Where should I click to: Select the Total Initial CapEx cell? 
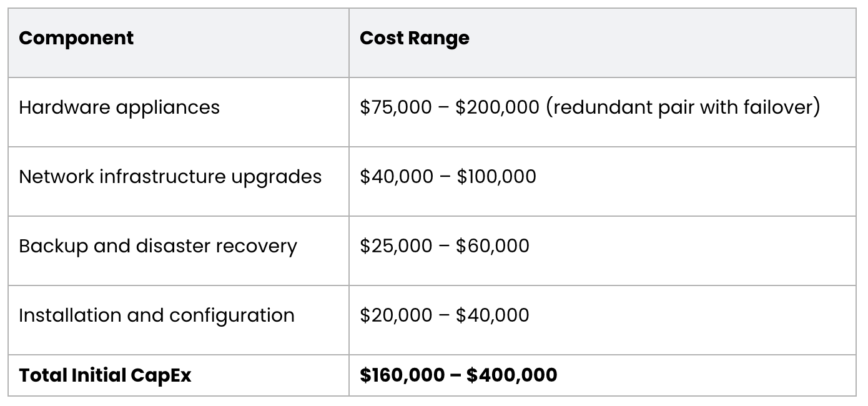[x=105, y=375]
